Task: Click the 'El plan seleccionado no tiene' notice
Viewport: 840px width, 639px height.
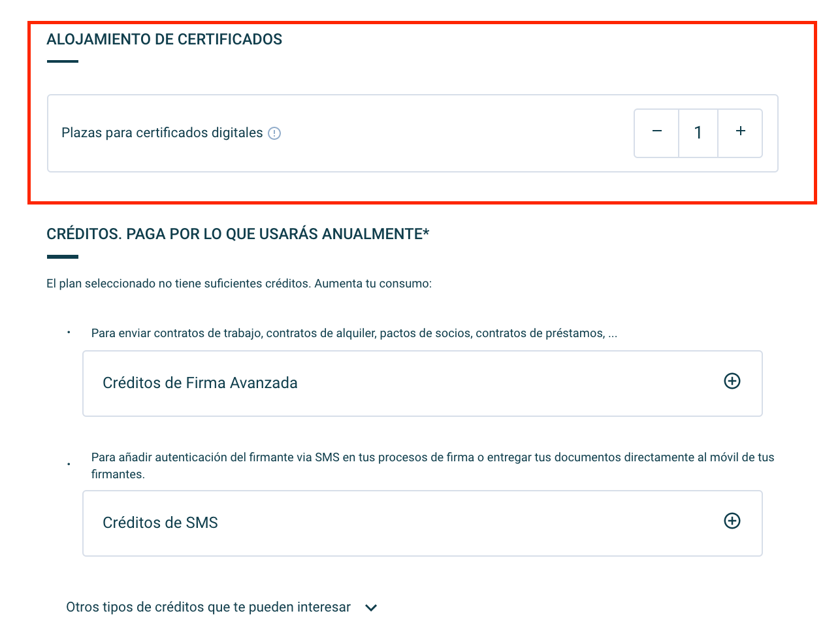Action: coord(239,284)
